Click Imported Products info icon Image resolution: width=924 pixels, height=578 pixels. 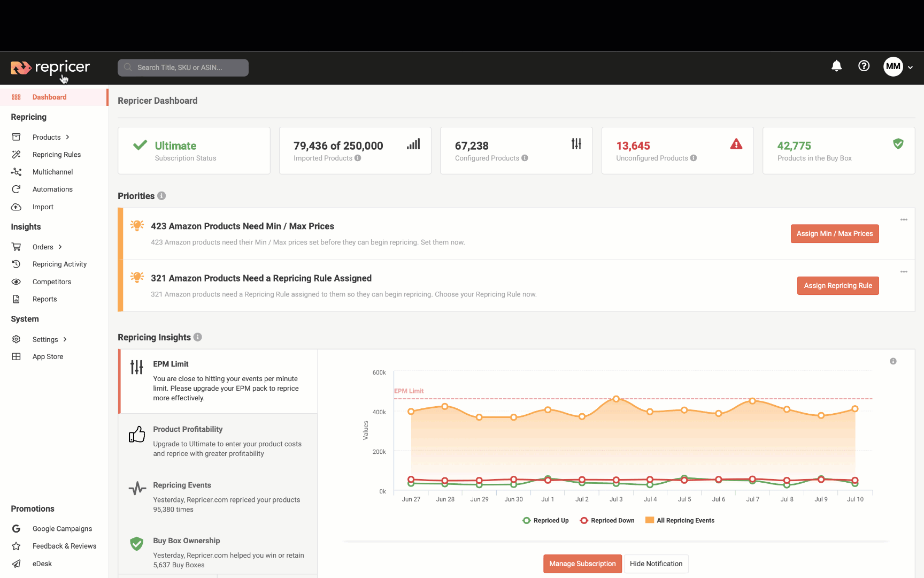(x=358, y=158)
